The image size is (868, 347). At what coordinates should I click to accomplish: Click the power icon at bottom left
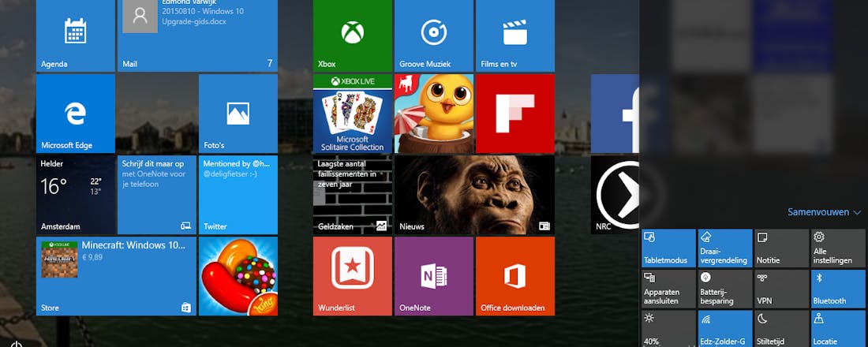[16, 344]
